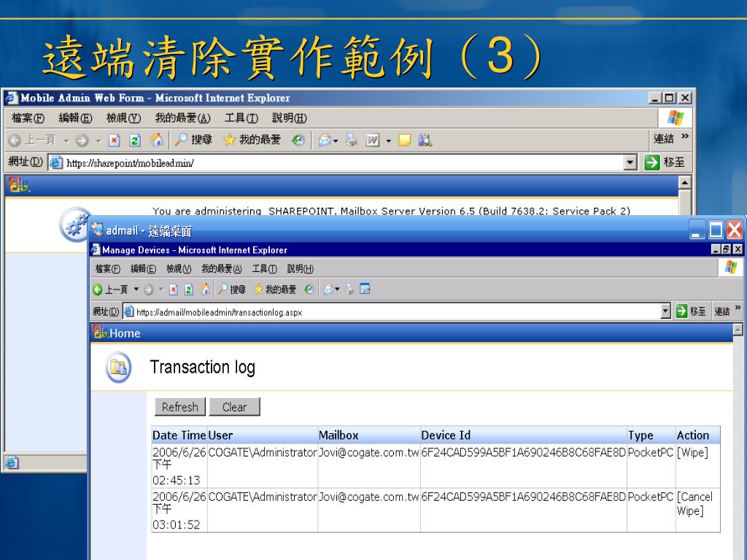The height and width of the screenshot is (560, 747).
Task: Print page from Mobile Admin window toolbar
Action: click(x=352, y=140)
